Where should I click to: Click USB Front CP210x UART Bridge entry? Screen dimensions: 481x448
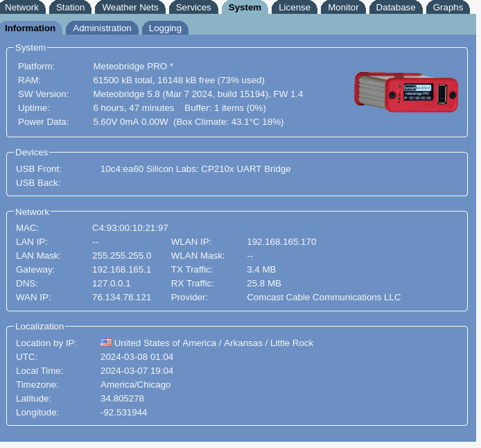[195, 169]
